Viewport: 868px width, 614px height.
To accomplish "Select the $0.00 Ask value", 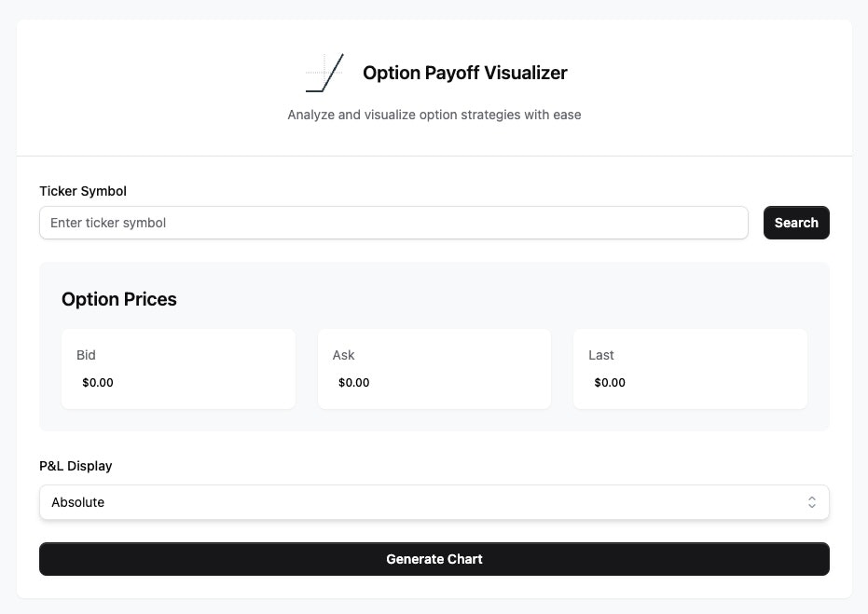I will 353,382.
